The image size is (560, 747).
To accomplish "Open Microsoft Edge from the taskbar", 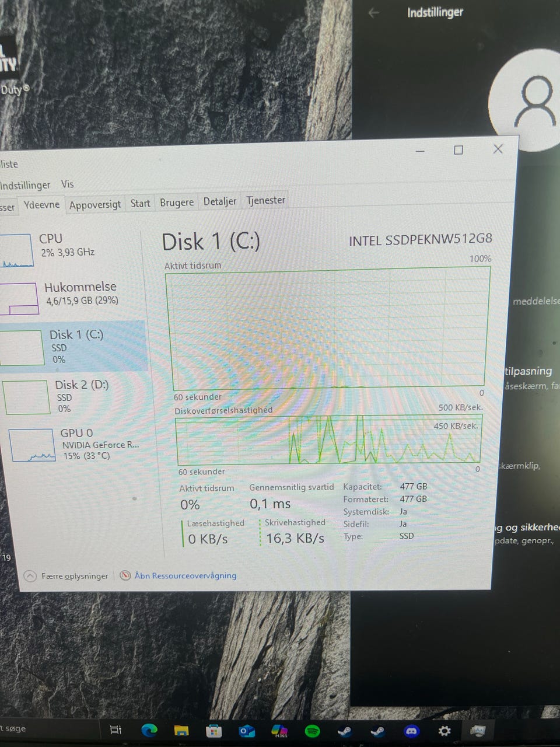I will (x=149, y=729).
